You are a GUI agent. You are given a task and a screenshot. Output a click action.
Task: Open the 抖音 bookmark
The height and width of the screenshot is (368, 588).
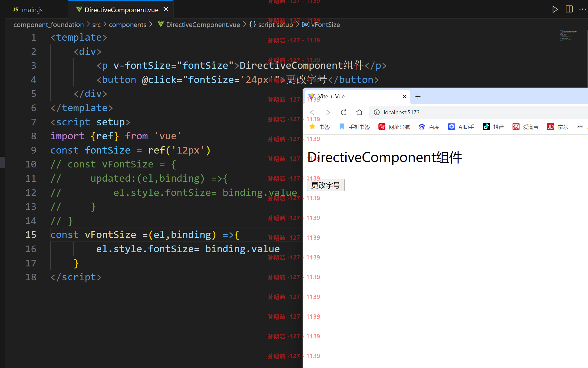click(493, 127)
